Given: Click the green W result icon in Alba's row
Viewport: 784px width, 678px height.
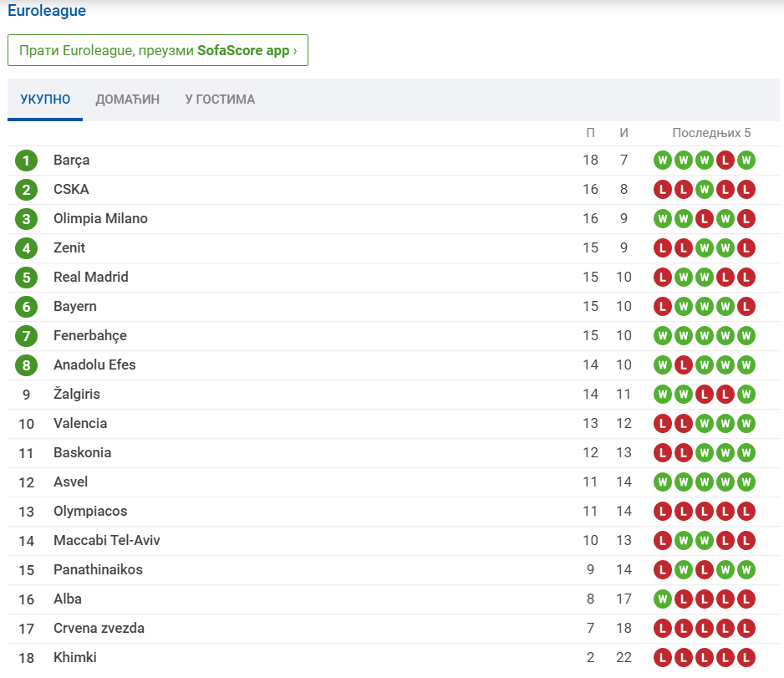Looking at the screenshot, I should (x=663, y=599).
